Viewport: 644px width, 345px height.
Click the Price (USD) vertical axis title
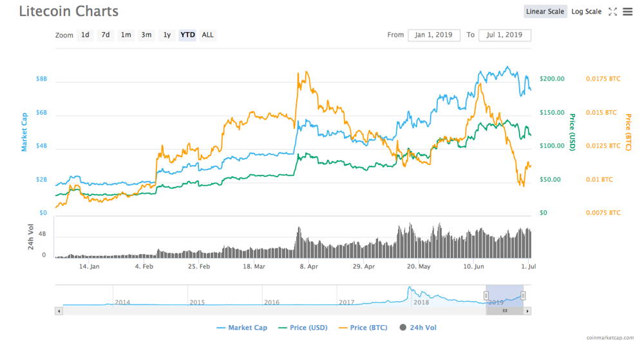point(572,132)
